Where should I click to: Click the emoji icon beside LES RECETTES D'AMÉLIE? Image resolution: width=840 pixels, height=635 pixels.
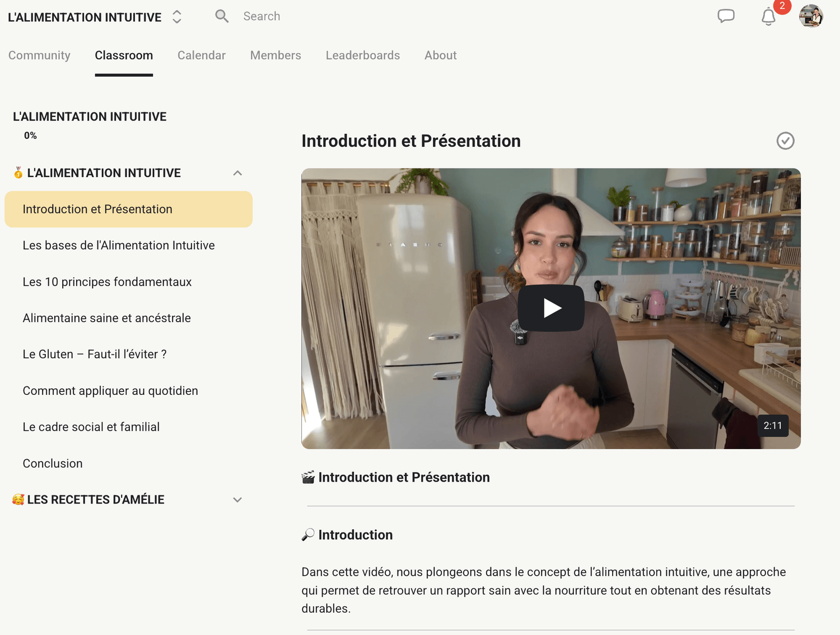pyautogui.click(x=18, y=499)
